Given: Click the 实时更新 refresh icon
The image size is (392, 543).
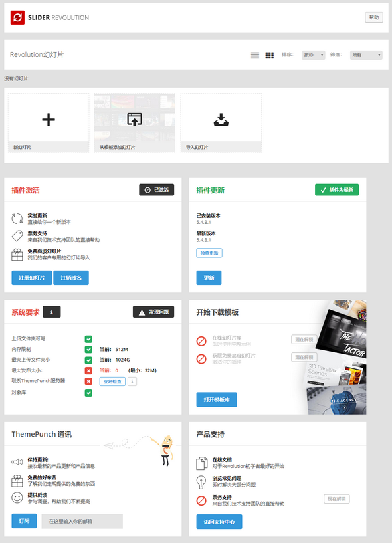Looking at the screenshot, I should point(17,219).
